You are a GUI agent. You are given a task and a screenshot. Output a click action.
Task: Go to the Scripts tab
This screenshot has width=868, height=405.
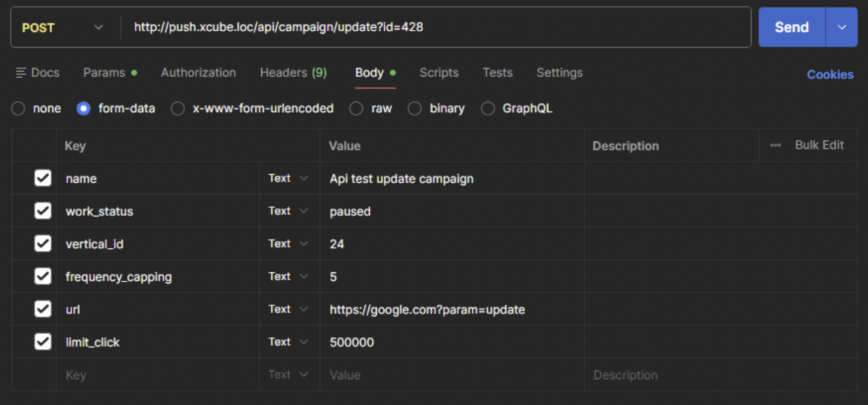coord(439,73)
